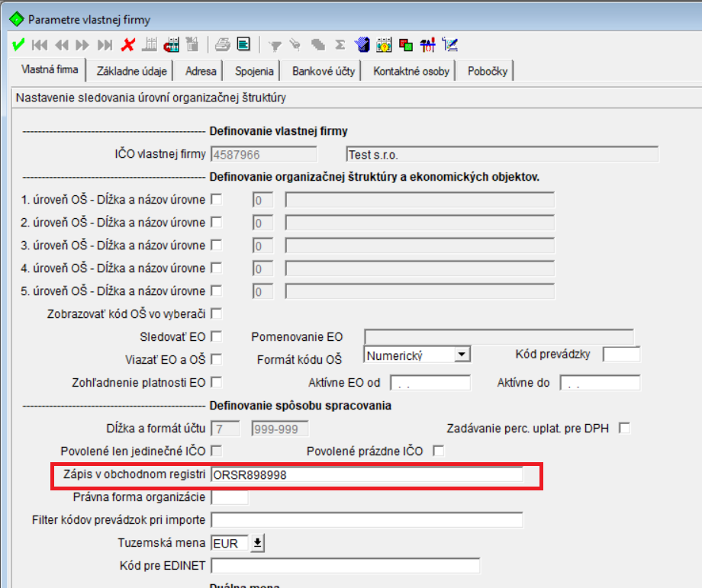Click the red X cancel icon
The image size is (702, 588).
tap(128, 45)
